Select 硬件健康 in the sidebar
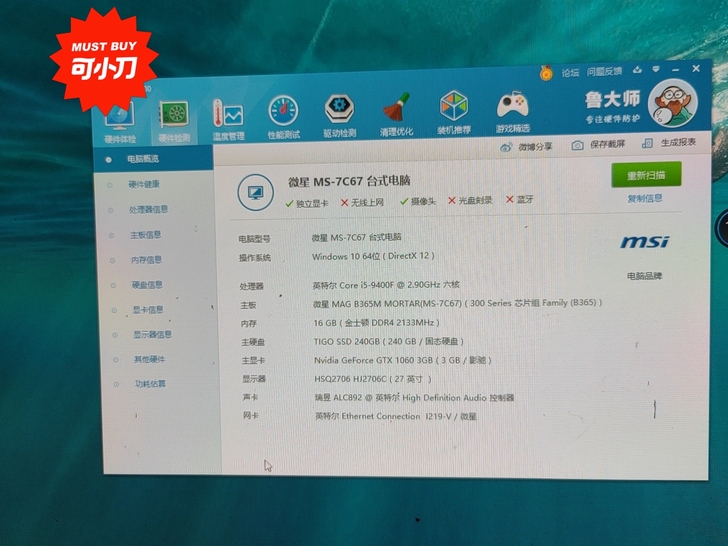The height and width of the screenshot is (546, 728). click(x=143, y=184)
